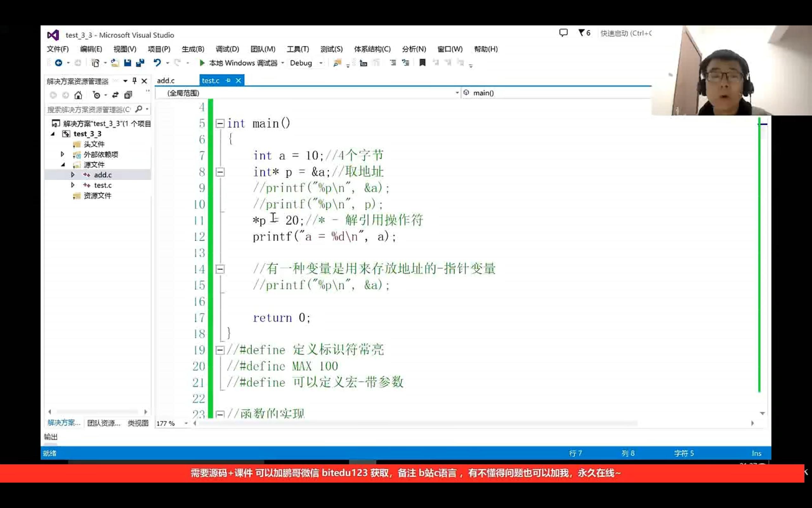
Task: Open the Debug configuration dropdown
Action: coord(321,63)
